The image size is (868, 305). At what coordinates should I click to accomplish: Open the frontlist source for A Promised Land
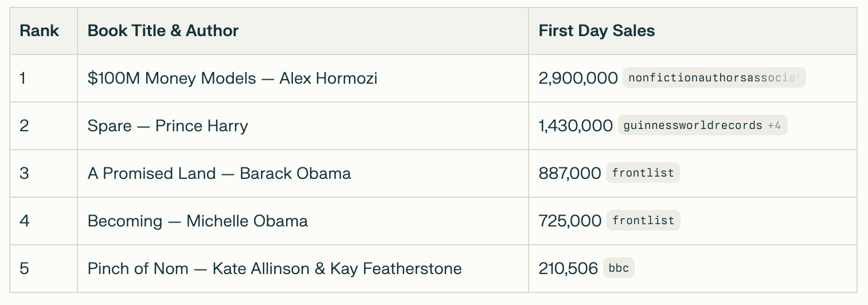click(x=643, y=173)
